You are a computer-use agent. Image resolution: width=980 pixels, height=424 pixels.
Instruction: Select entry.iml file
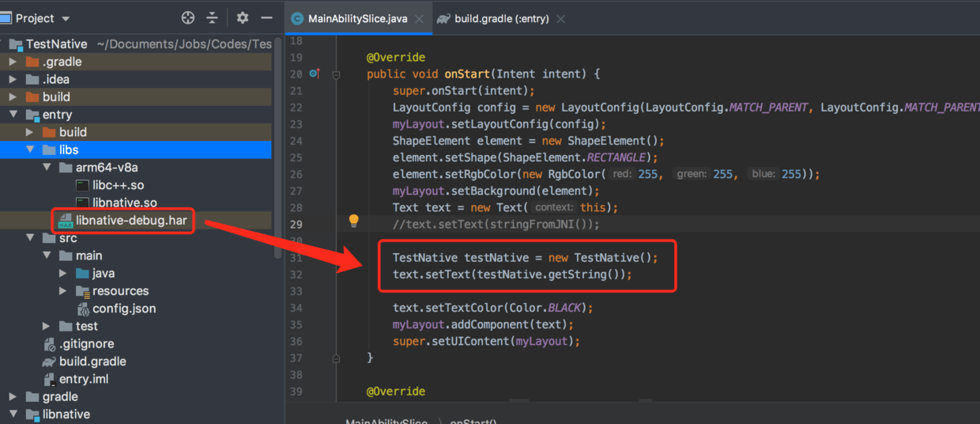(x=84, y=379)
